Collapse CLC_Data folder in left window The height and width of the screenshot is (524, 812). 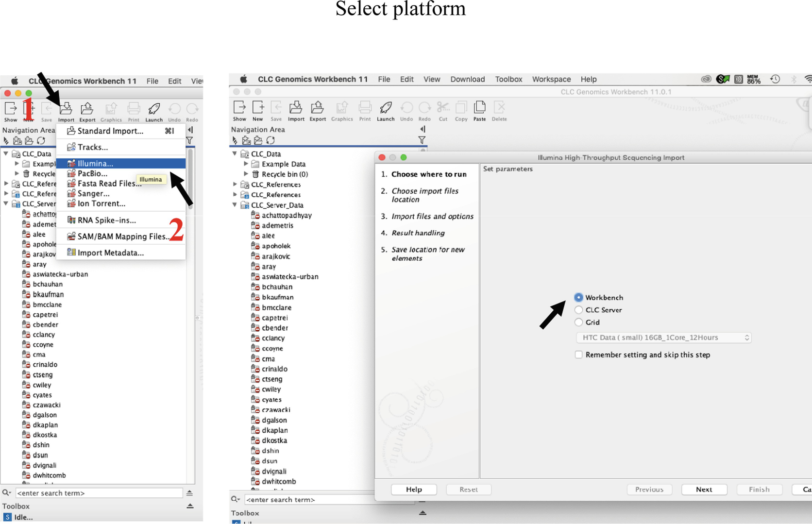[6, 154]
